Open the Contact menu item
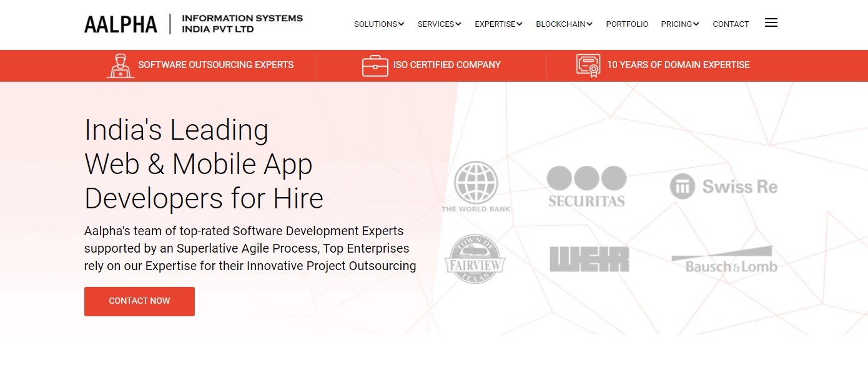Screen dimensions: 868x368 731,24
